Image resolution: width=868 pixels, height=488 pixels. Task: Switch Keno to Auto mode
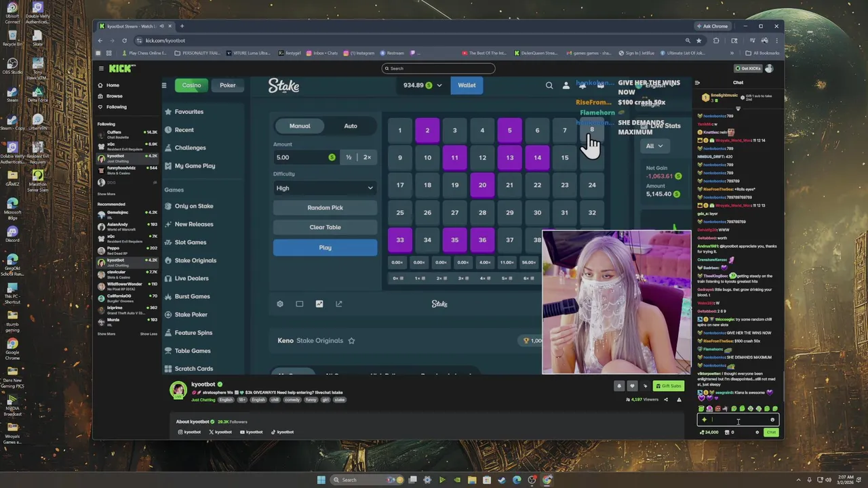pos(351,126)
